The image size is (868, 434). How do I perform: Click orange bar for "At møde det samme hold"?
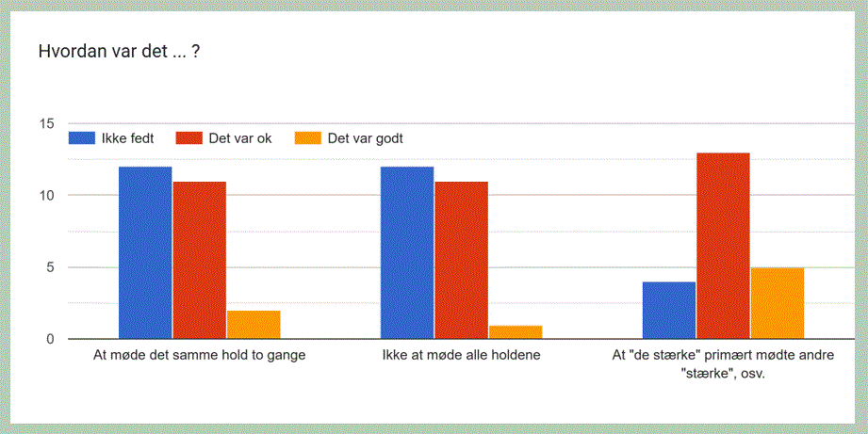[x=254, y=324]
